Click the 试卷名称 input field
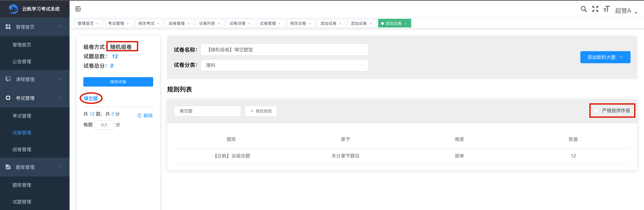 tap(284, 50)
